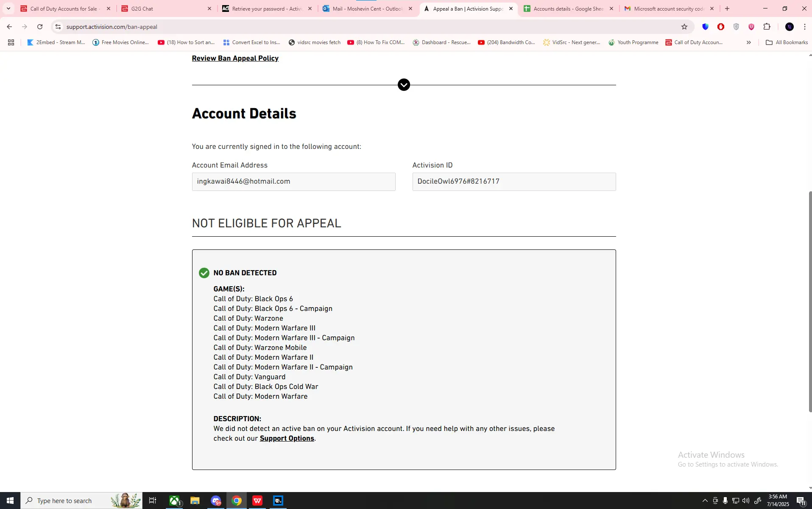This screenshot has width=812, height=509.
Task: Show more bookmarks with the overflow chevron
Action: [x=749, y=42]
